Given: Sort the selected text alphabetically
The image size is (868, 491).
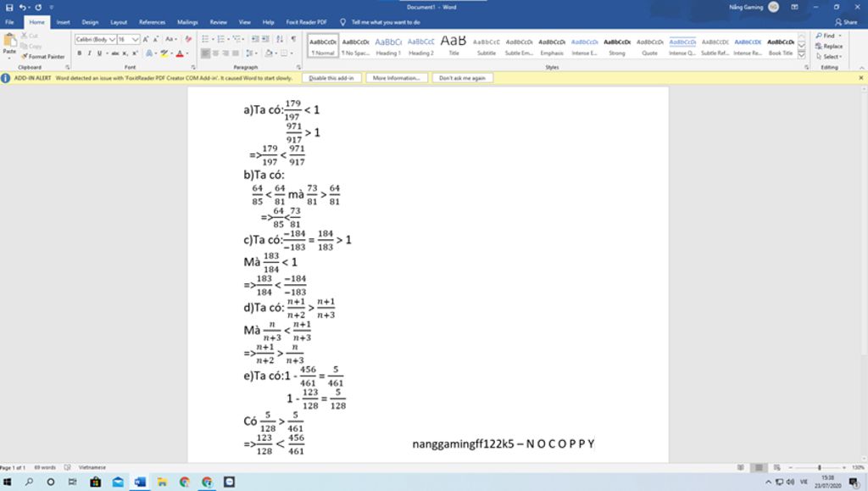Looking at the screenshot, I should click(280, 39).
